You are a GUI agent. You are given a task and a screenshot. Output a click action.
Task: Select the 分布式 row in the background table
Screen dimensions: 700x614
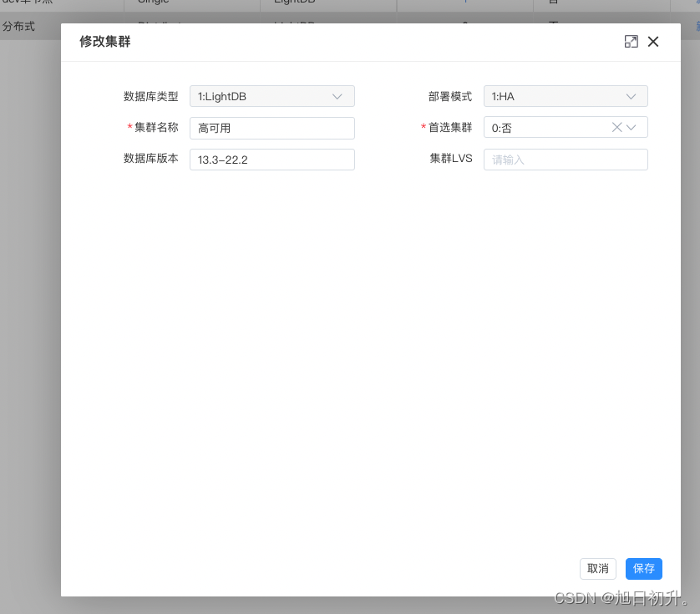(x=21, y=26)
